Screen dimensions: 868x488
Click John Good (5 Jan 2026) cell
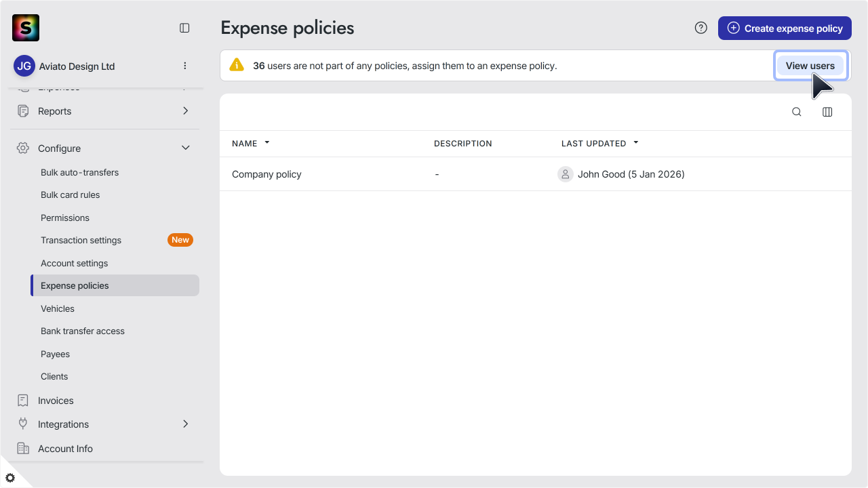[621, 174]
